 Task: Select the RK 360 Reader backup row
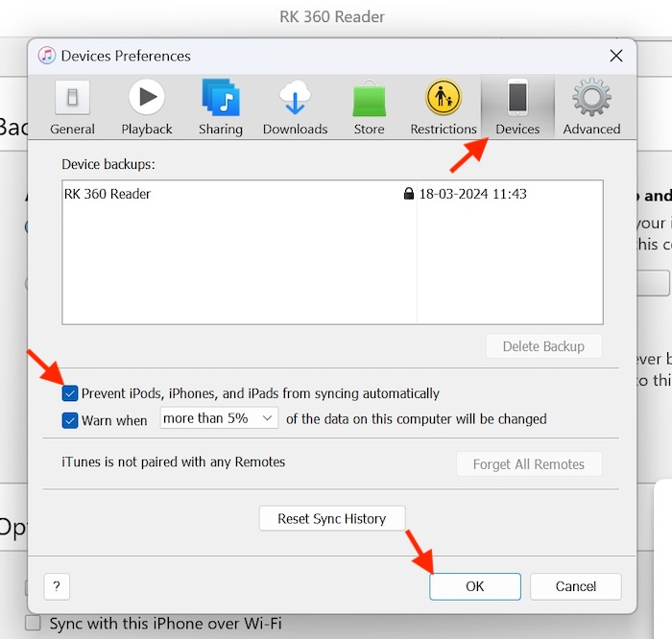pyautogui.click(x=332, y=194)
